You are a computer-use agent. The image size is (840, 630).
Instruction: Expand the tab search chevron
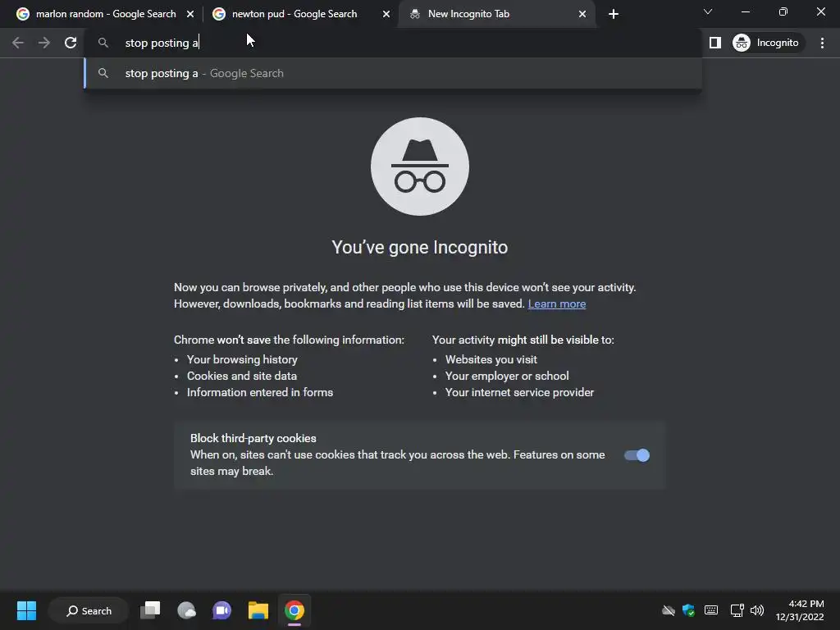click(708, 11)
